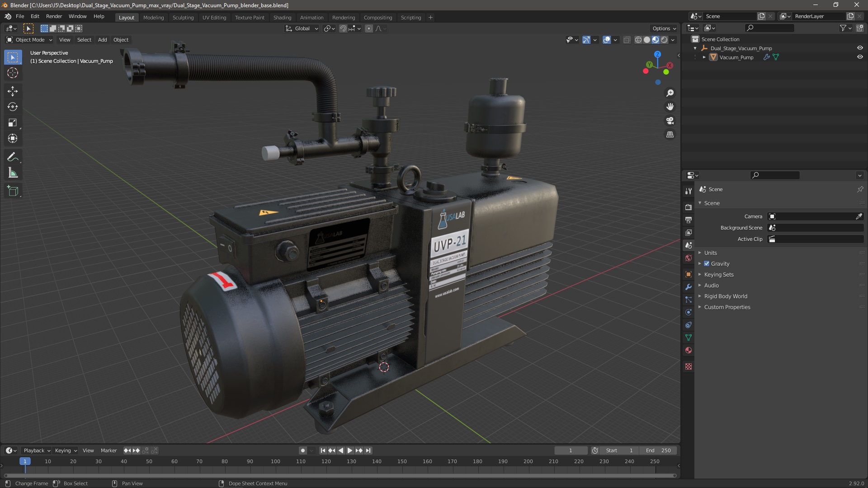868x488 pixels.
Task: Open Modifier properties wrench tab
Action: pos(689,287)
